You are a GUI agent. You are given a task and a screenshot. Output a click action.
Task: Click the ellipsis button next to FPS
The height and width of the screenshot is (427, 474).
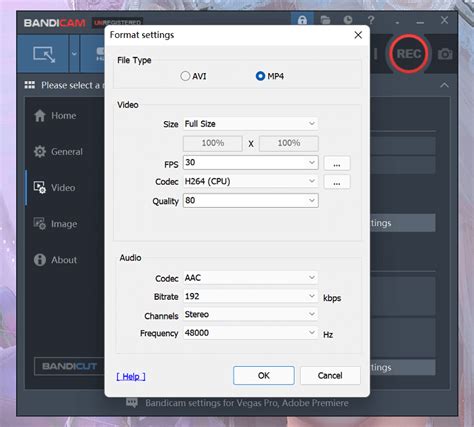tap(337, 164)
